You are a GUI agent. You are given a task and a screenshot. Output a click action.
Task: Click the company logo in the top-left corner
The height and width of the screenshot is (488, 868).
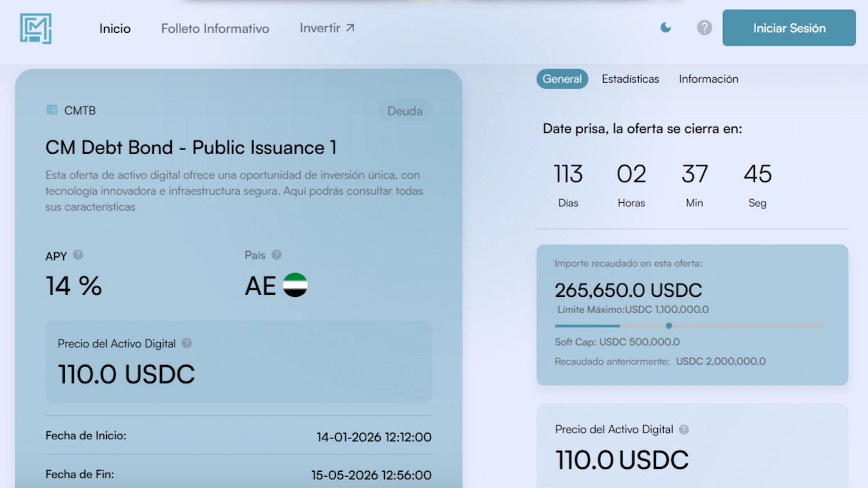click(37, 28)
